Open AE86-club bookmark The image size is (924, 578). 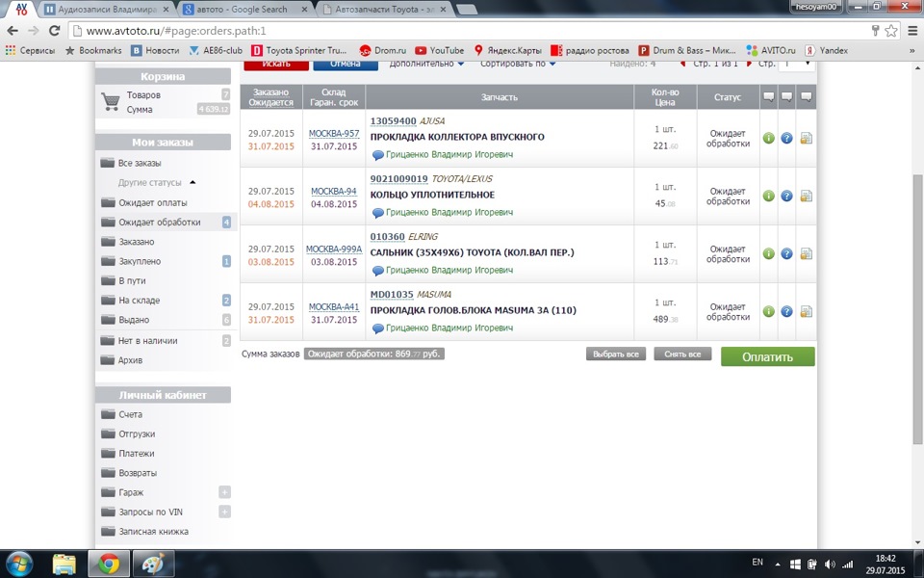pyautogui.click(x=216, y=51)
